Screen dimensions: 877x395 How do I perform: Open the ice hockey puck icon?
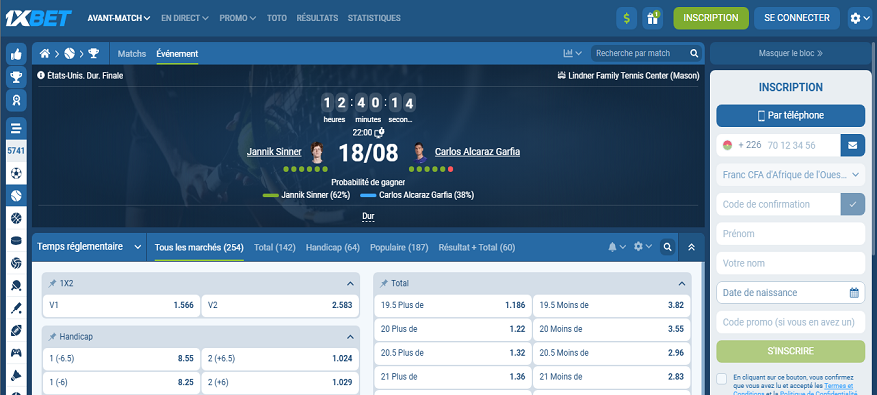tap(16, 241)
